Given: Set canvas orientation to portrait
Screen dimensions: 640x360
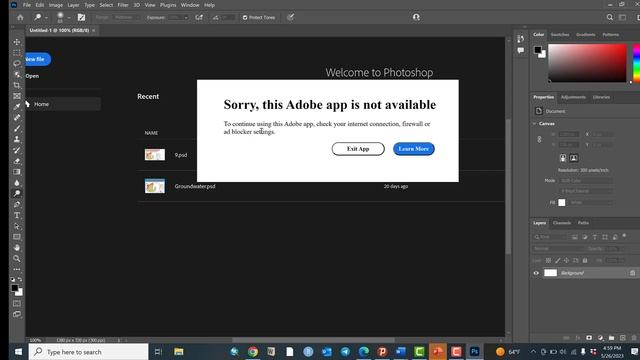Looking at the screenshot, I should (563, 158).
